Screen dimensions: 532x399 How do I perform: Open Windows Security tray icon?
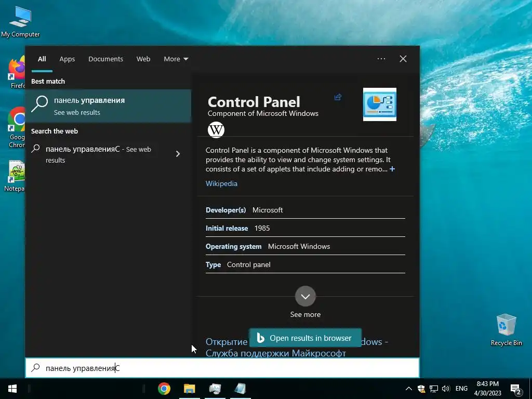421,389
